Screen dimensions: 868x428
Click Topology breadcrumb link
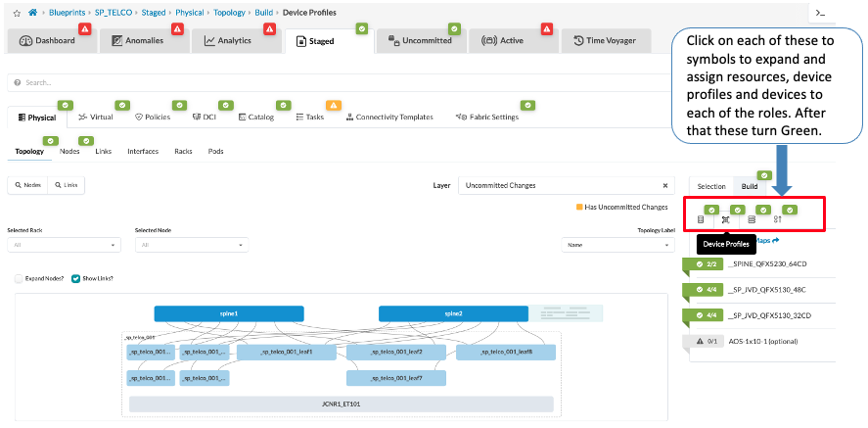point(229,12)
